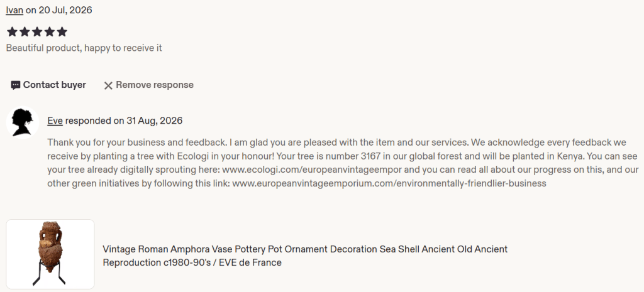Open the Eve seller name link
This screenshot has height=292, width=644.
(55, 121)
